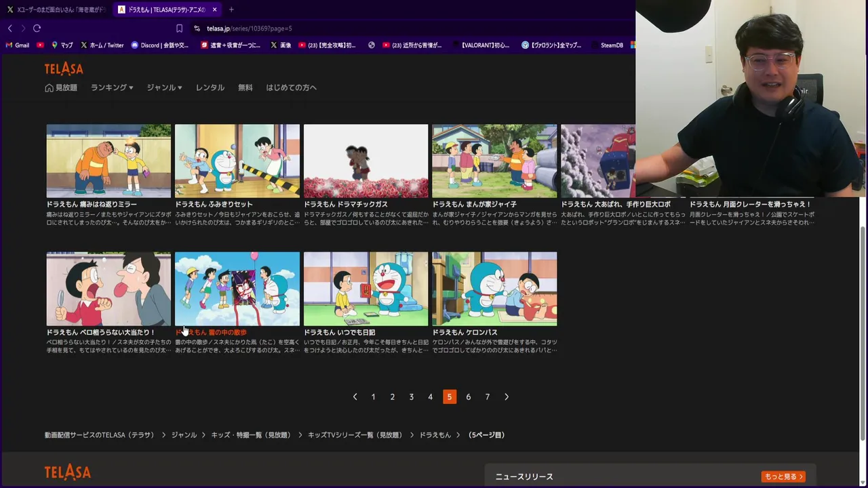Reload the page with the refresh icon
Viewport: 868px width, 488px height.
click(37, 28)
